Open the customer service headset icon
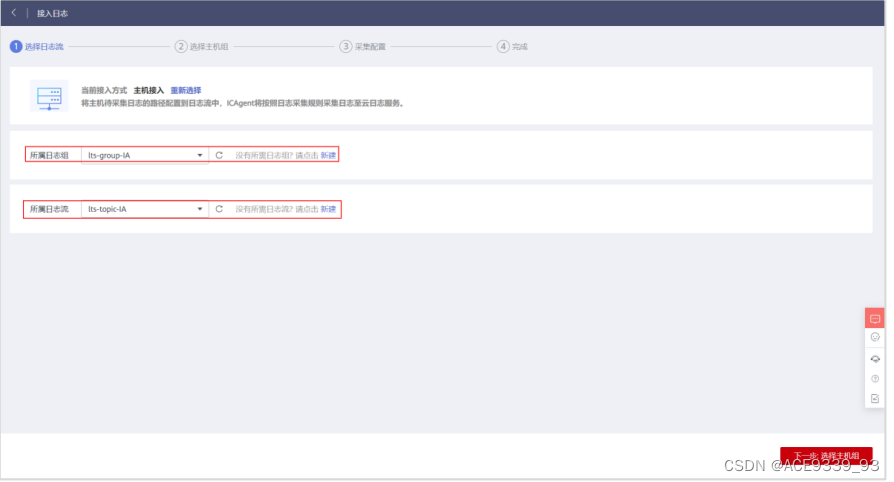 [x=875, y=359]
